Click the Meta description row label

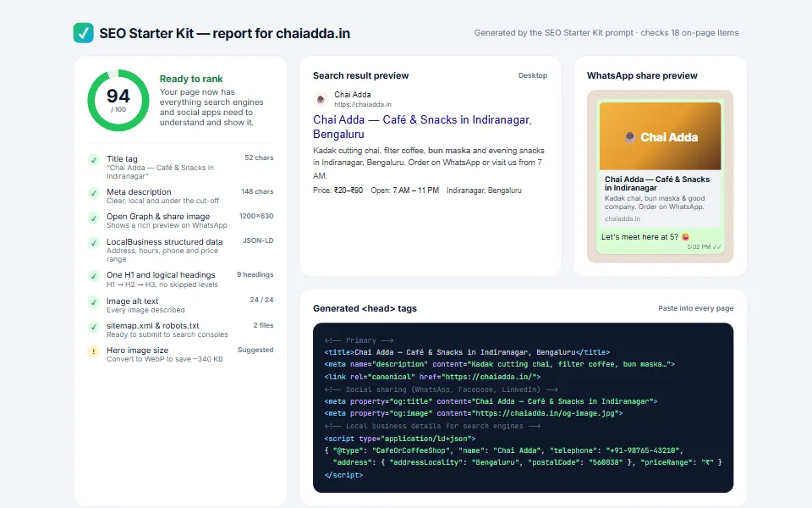[139, 192]
